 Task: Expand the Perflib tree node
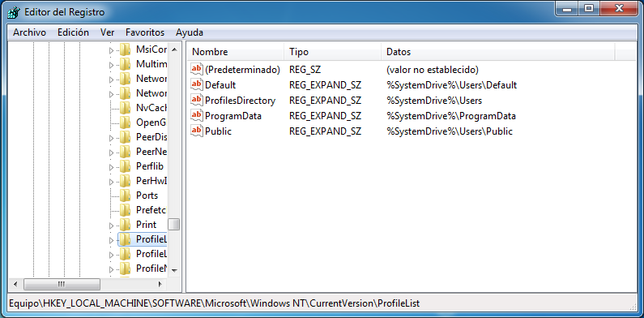point(111,167)
